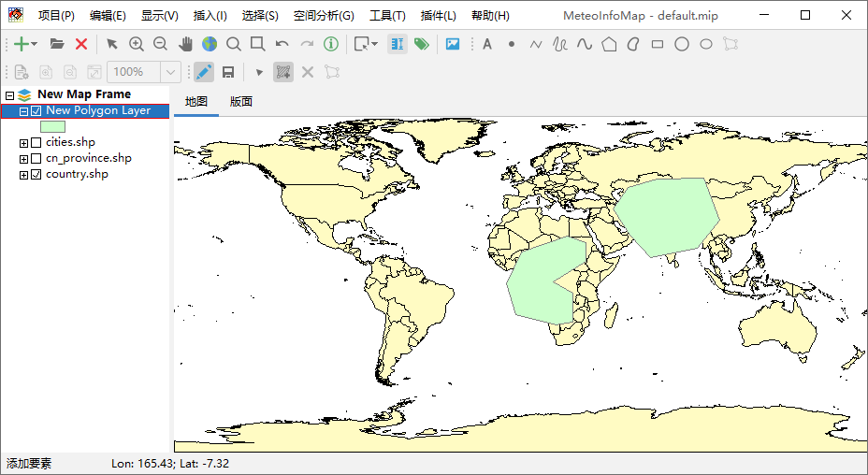Image resolution: width=868 pixels, height=475 pixels.
Task: Select the Pan hand tool
Action: (x=185, y=44)
